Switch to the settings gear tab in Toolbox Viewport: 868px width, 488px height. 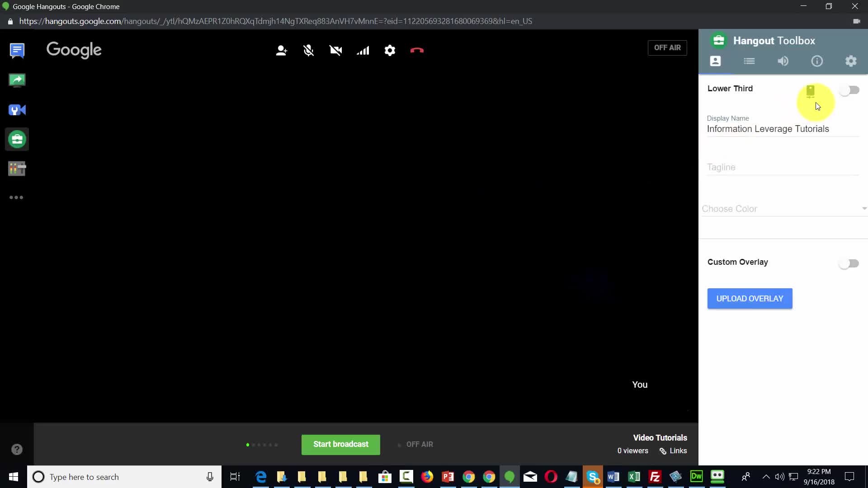point(851,61)
